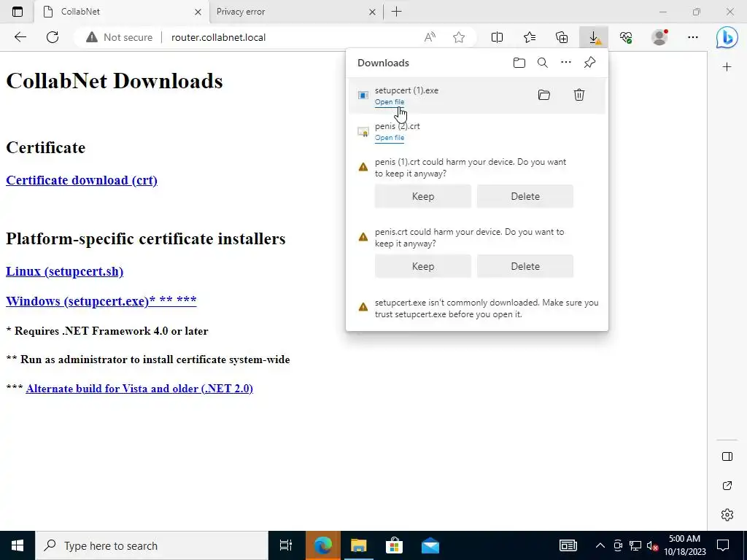The width and height of the screenshot is (747, 560).
Task: Close the CollabNet tab
Action: (198, 12)
